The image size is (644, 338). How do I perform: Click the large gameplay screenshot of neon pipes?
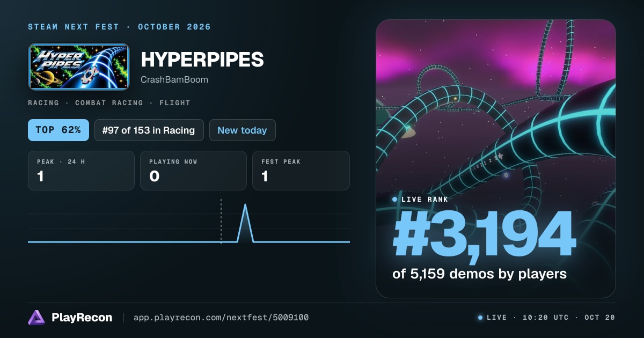[495, 159]
